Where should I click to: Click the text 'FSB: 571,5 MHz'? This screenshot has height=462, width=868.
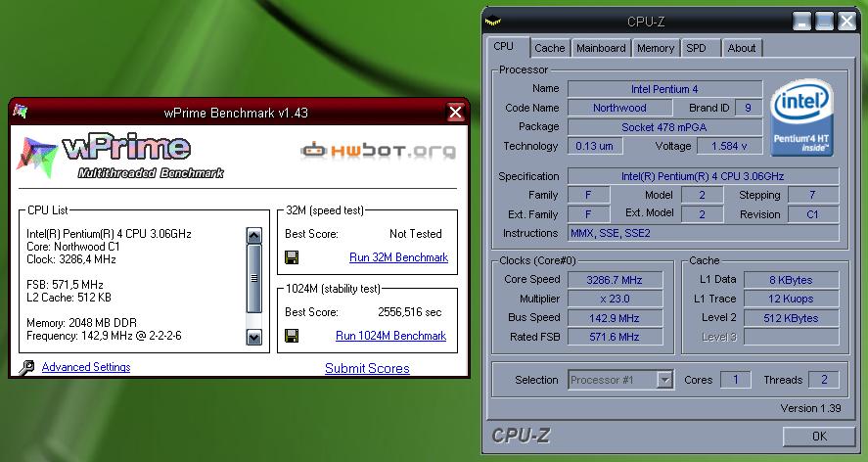coord(65,285)
